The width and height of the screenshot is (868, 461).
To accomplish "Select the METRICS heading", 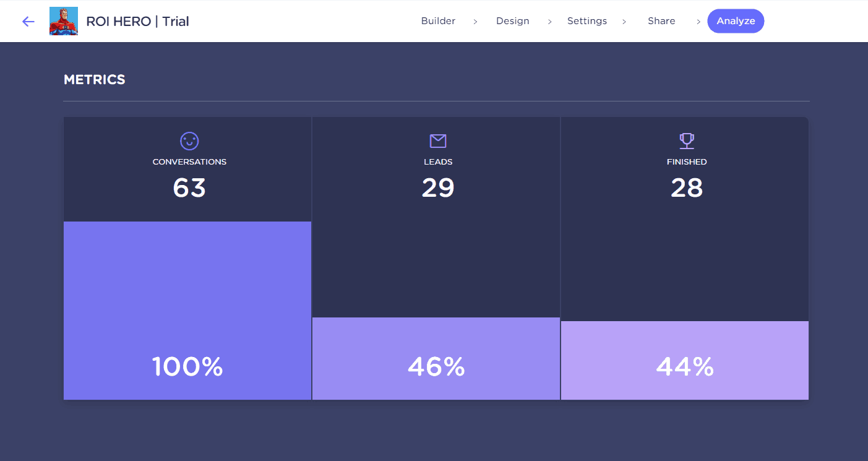I will (95, 80).
